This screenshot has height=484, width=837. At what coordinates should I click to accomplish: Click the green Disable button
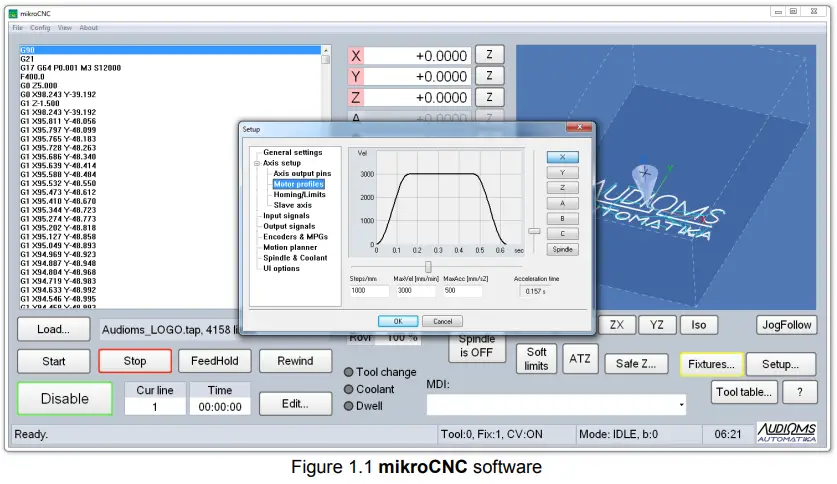pyautogui.click(x=65, y=399)
